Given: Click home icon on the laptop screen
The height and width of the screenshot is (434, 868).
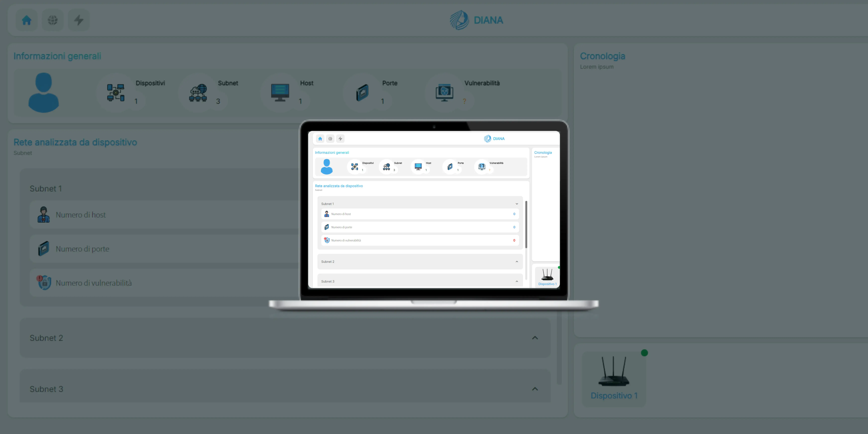Looking at the screenshot, I should click(320, 139).
